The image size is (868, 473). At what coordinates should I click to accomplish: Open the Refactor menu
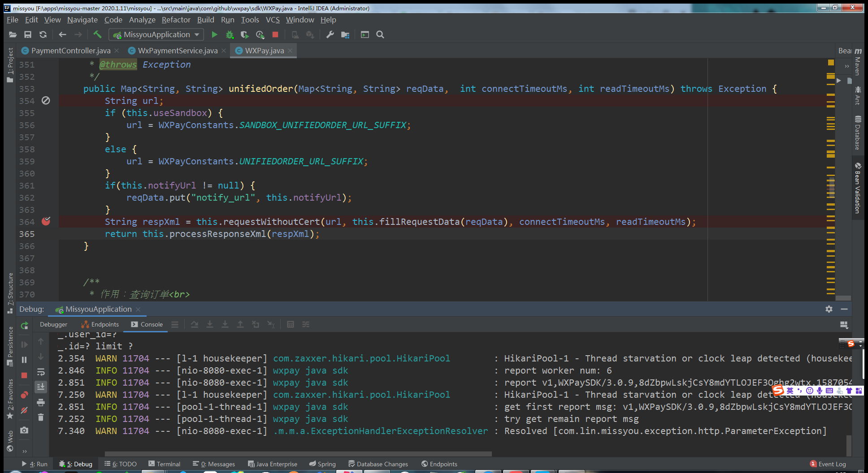point(176,20)
